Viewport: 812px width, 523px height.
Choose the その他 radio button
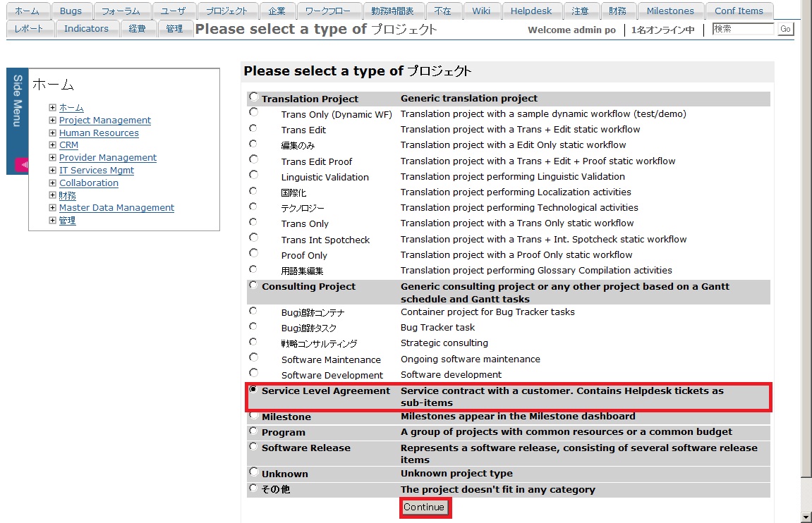tap(253, 487)
